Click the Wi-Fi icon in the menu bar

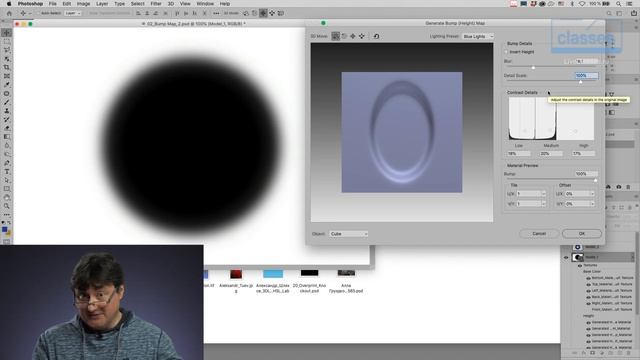point(582,4)
